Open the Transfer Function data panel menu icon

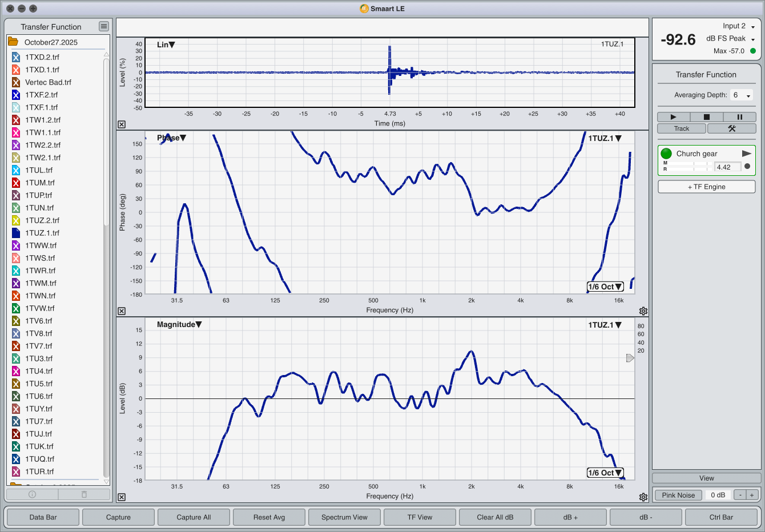pyautogui.click(x=103, y=26)
